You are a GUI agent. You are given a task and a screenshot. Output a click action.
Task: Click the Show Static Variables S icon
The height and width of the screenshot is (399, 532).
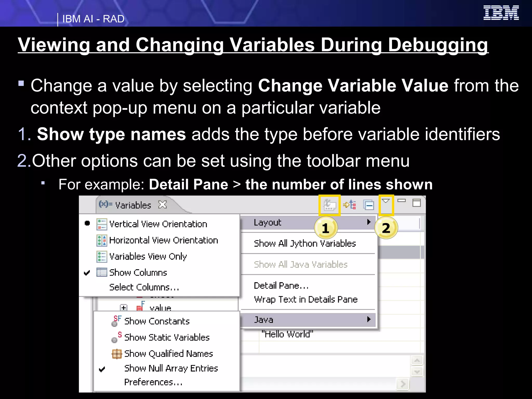pyautogui.click(x=117, y=337)
